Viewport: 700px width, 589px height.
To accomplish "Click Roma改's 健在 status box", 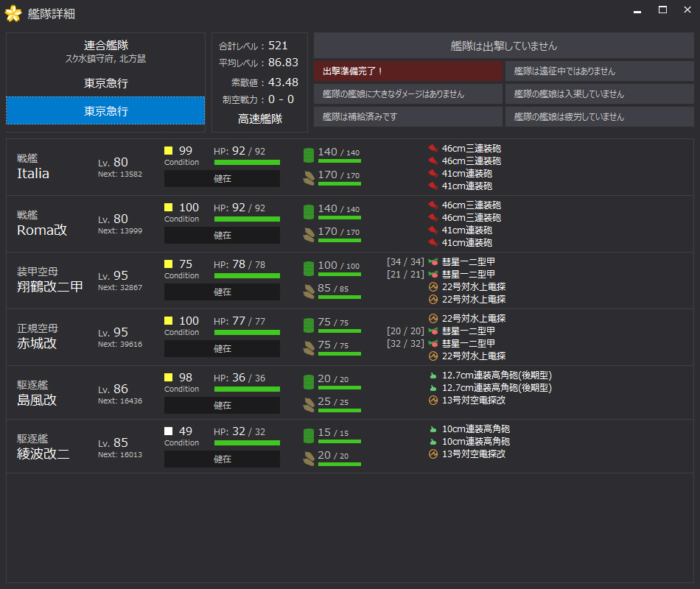I will pyautogui.click(x=222, y=235).
